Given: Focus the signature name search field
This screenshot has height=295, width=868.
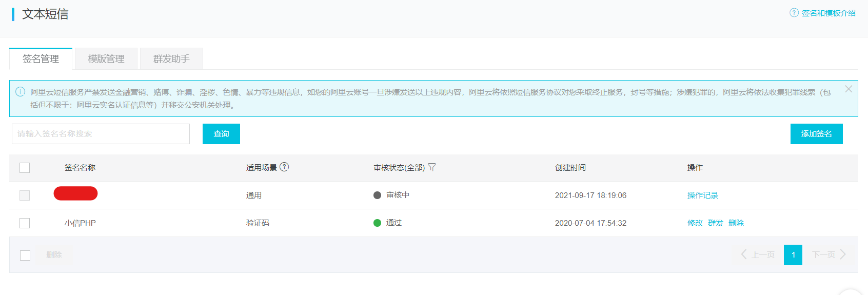Looking at the screenshot, I should click(x=101, y=134).
